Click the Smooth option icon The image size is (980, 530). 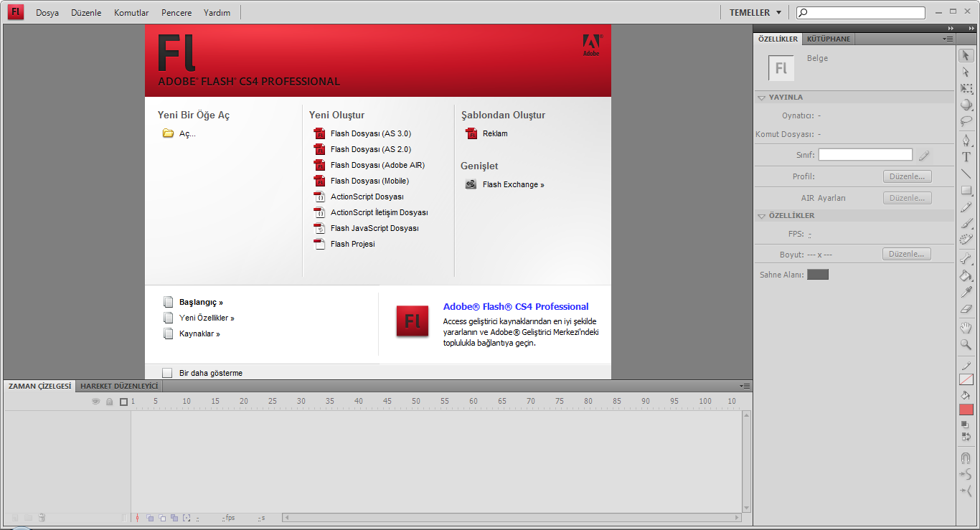click(966, 474)
